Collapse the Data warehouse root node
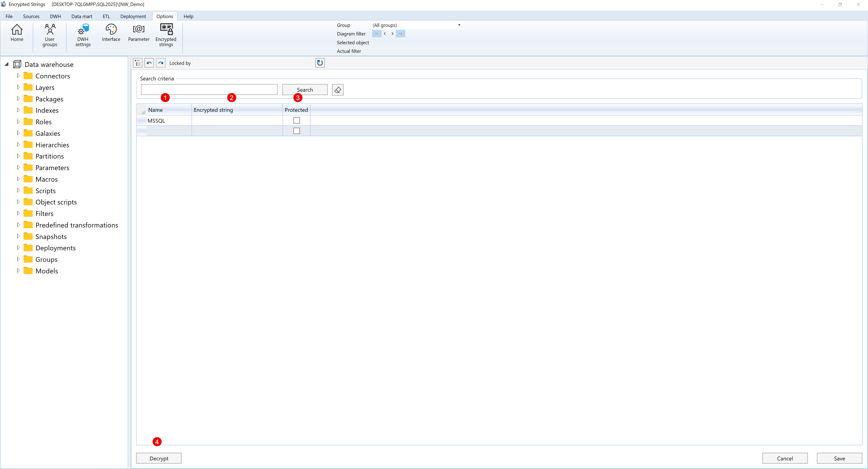The height and width of the screenshot is (469, 868). 7,64
